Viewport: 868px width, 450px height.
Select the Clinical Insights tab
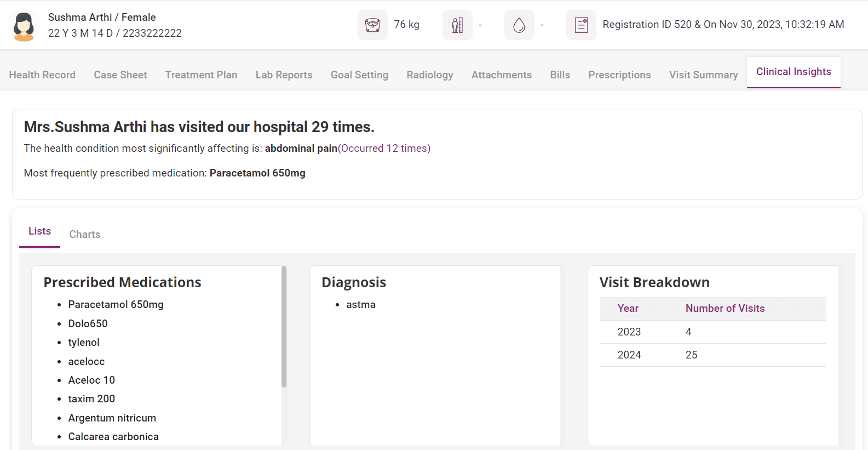tap(793, 72)
